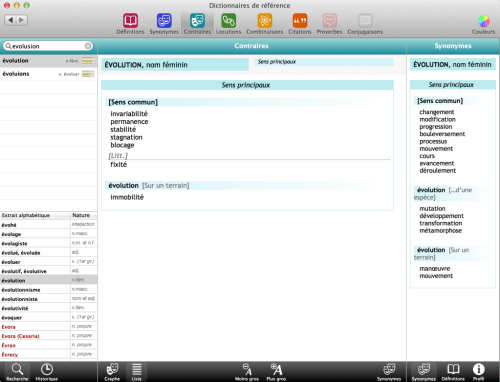500x382 pixels.
Task: Increase text size with Plus gros
Action: pyautogui.click(x=276, y=372)
